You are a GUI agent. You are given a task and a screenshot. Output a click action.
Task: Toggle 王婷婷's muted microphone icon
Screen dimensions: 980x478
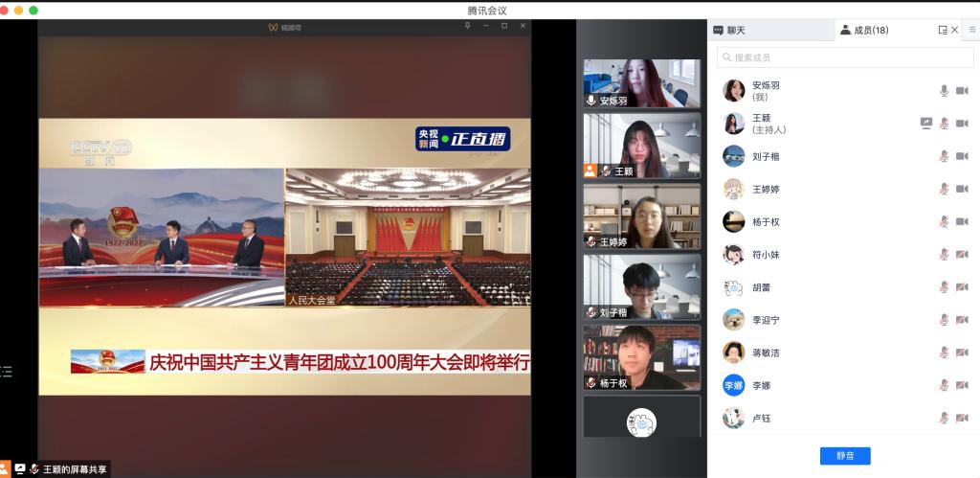[x=944, y=189]
